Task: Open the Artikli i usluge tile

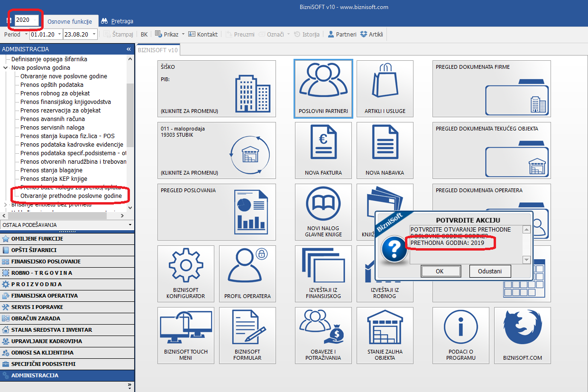Action: 385,89
